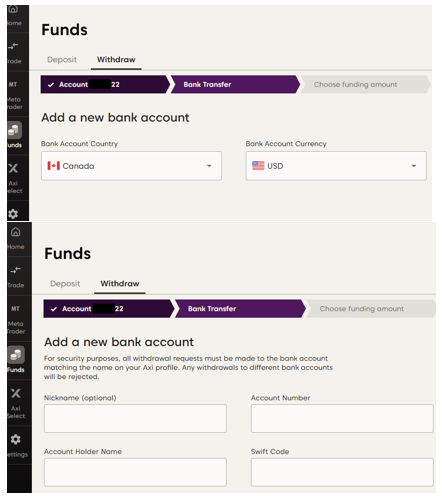Switch to Deposit tab in lower panel
This screenshot has width=442, height=496.
(x=65, y=284)
